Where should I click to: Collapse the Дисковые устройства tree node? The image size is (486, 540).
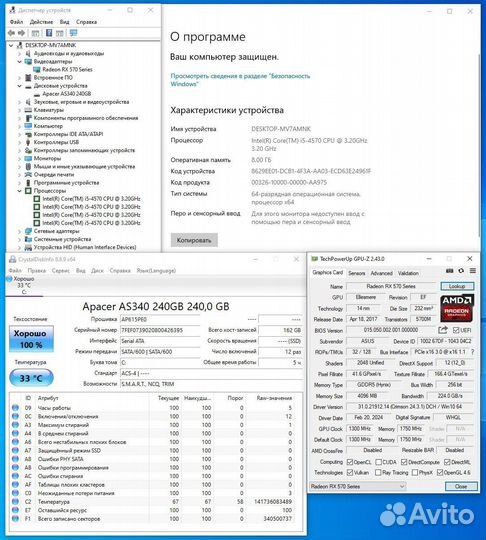tap(20, 86)
